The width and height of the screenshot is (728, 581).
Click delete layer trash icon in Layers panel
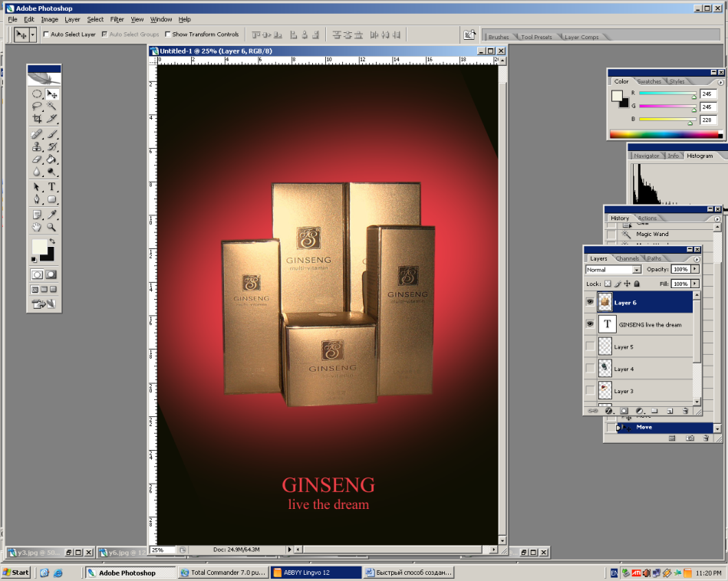[686, 411]
